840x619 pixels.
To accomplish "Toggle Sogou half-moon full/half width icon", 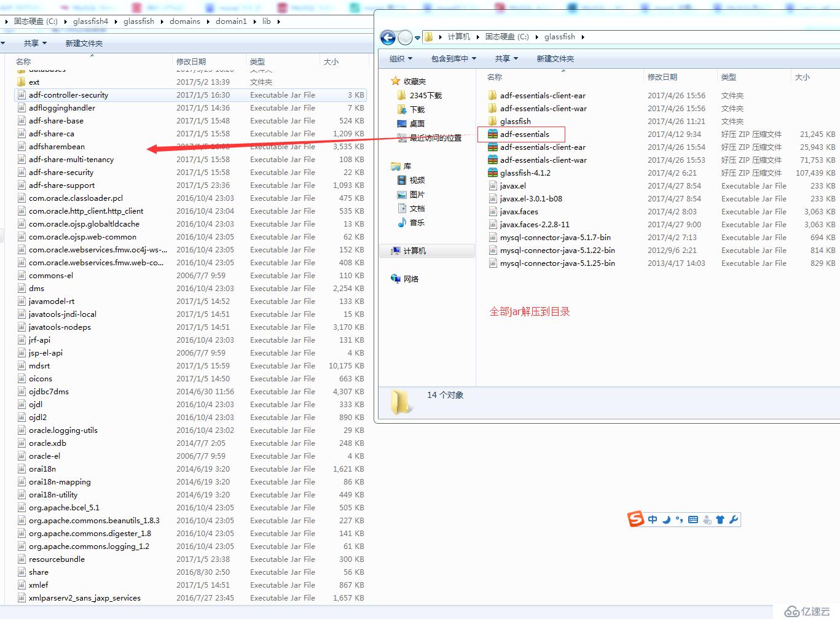I will coord(666,520).
